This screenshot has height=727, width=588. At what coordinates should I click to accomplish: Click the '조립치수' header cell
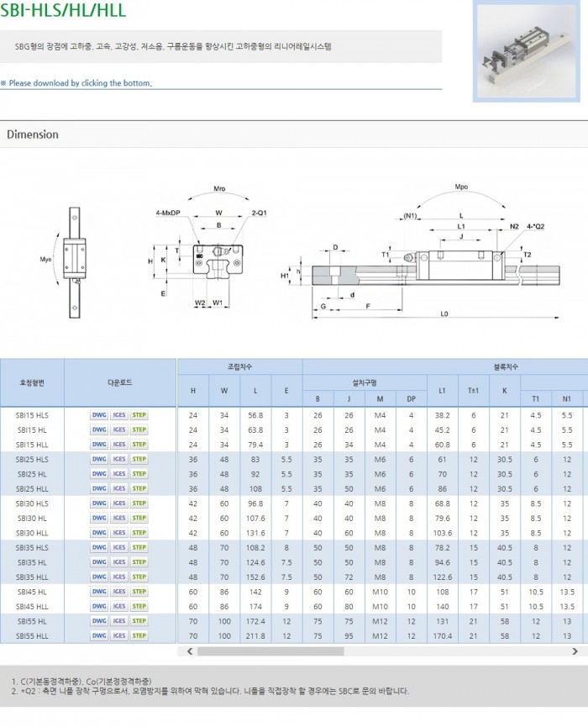click(240, 366)
